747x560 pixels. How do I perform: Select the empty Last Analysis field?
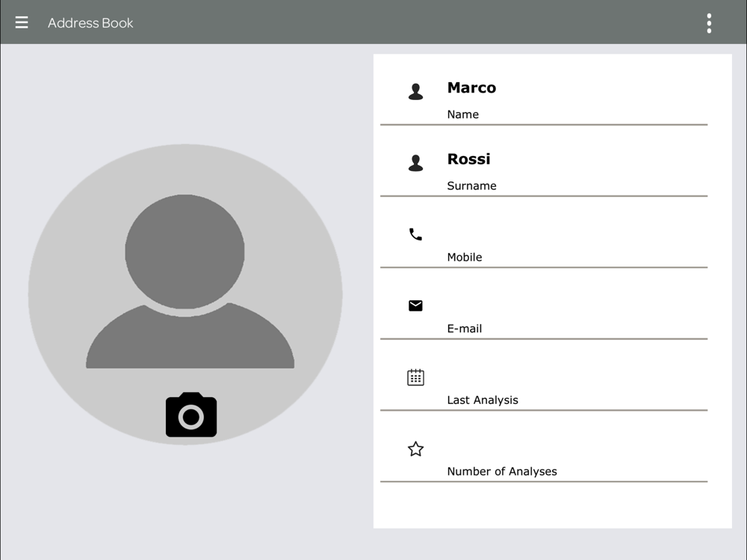pos(544,376)
